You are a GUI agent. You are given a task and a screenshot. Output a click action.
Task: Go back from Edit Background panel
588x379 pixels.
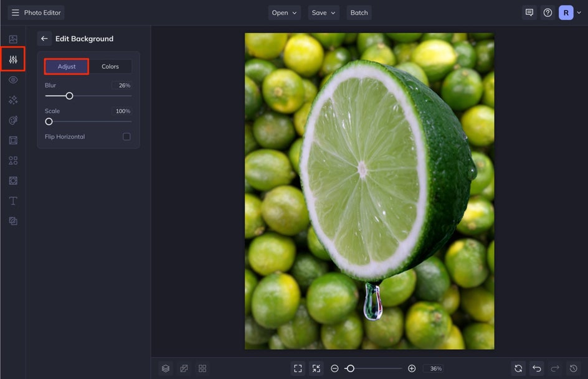tap(44, 39)
